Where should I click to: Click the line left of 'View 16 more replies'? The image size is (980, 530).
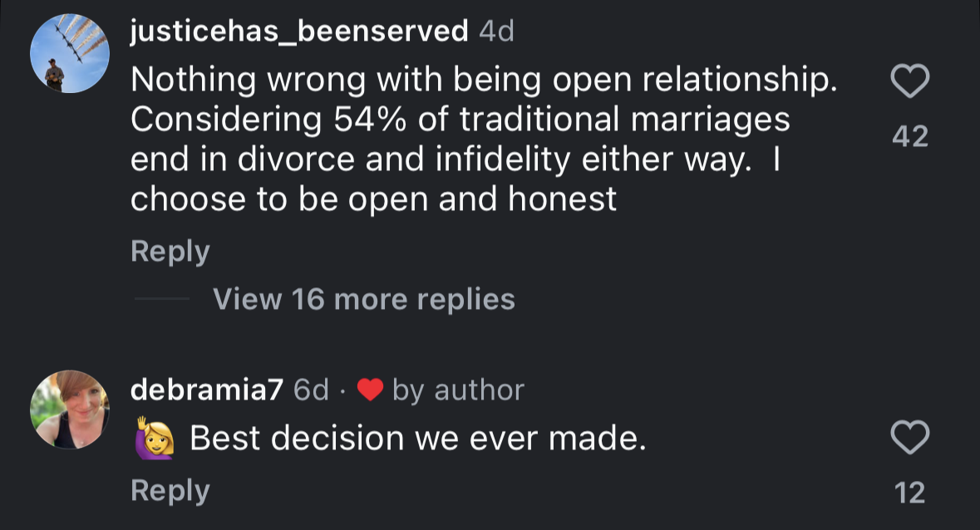(161, 299)
